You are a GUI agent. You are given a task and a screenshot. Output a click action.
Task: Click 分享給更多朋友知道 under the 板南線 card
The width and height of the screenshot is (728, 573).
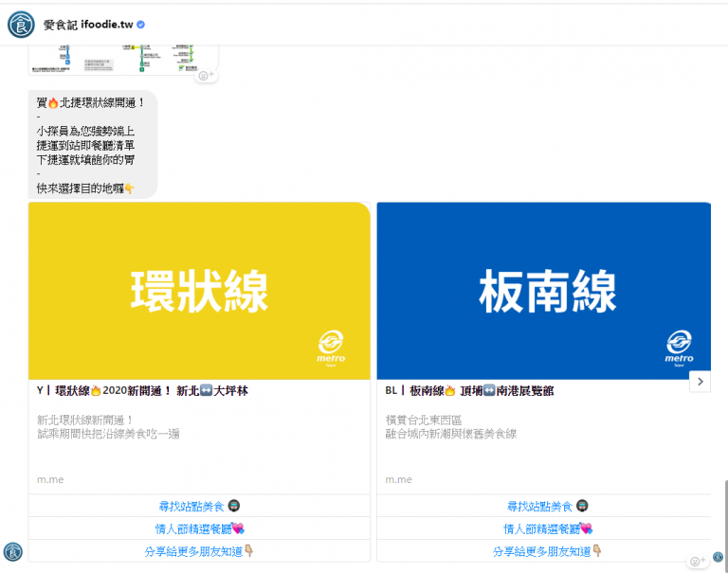544,551
